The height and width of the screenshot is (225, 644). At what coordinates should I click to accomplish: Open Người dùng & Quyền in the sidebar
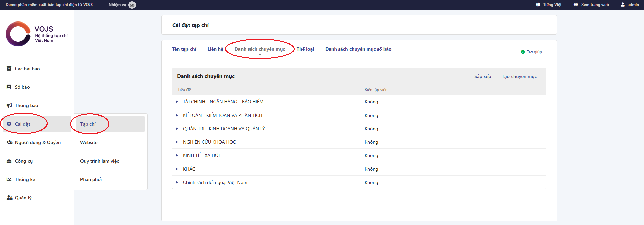coord(38,142)
